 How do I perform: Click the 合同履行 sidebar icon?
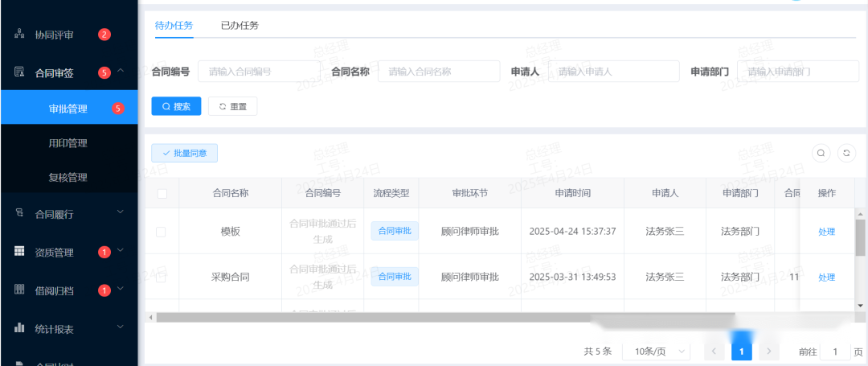pyautogui.click(x=19, y=213)
